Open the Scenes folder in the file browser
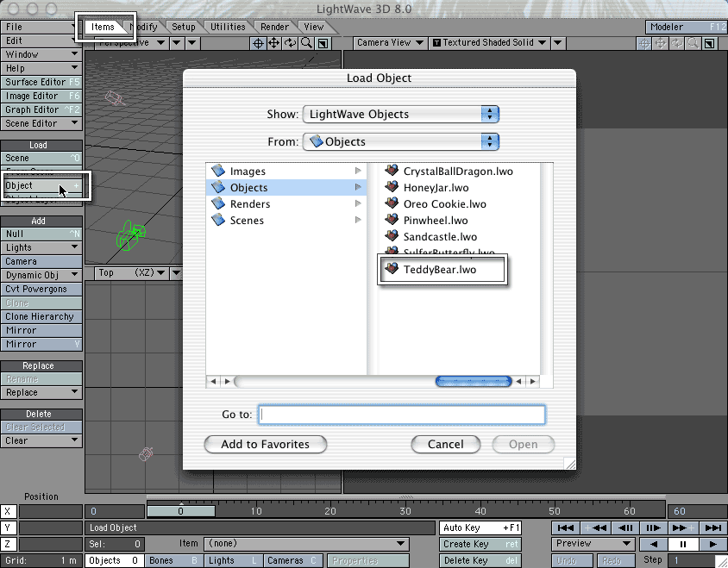This screenshot has height=568, width=728. 286,220
